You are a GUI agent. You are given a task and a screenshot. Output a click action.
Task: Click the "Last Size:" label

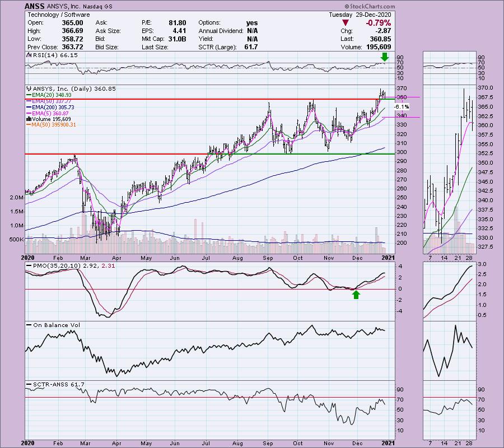tap(155, 47)
